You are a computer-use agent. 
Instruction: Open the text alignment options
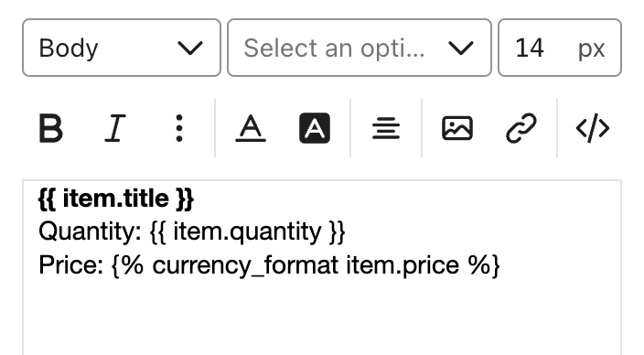(x=386, y=128)
